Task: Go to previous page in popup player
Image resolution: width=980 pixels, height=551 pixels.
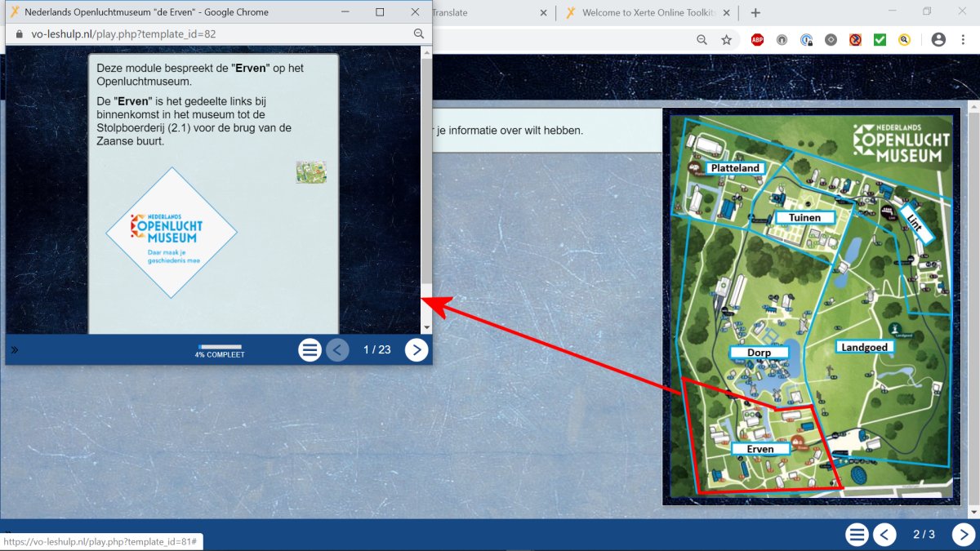Action: coord(337,350)
